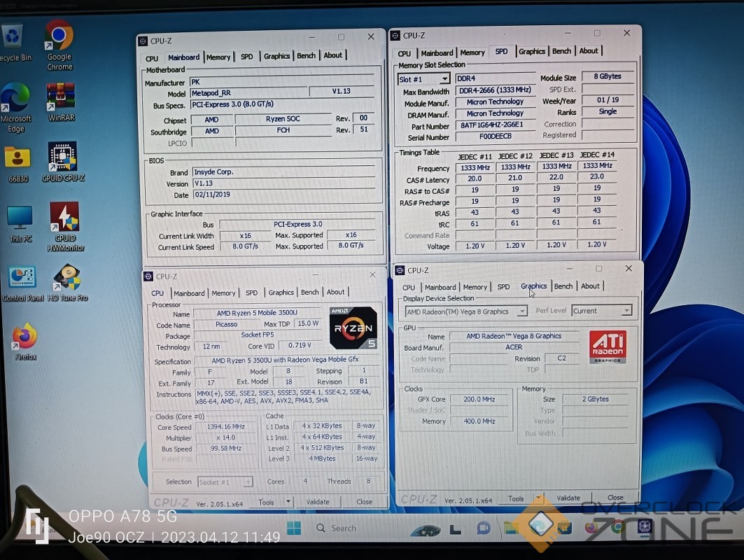Click the ATI Radeon Graphics logo
Viewport: 744px width, 560px height.
[608, 347]
